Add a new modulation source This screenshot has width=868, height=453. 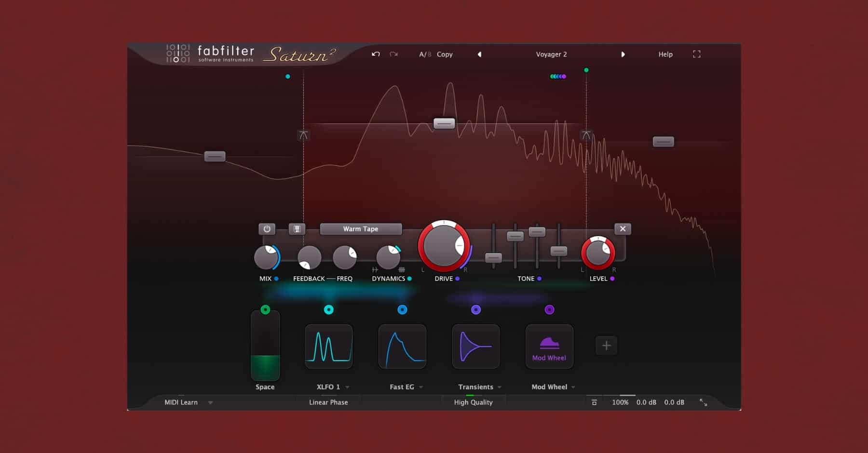(x=606, y=346)
